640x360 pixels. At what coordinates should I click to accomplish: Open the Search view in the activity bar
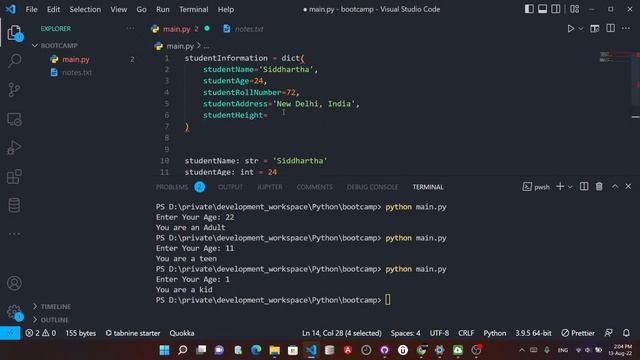coord(14,61)
